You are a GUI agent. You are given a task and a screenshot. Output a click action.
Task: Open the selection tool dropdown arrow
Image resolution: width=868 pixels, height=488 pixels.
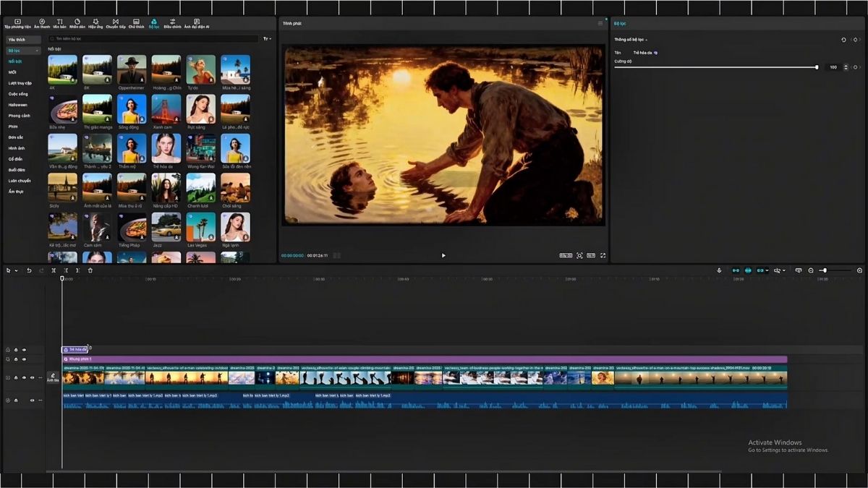(16, 270)
